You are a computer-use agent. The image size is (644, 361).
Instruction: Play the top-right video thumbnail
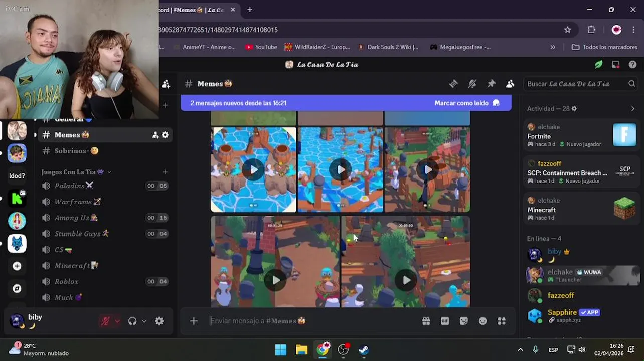click(x=427, y=169)
